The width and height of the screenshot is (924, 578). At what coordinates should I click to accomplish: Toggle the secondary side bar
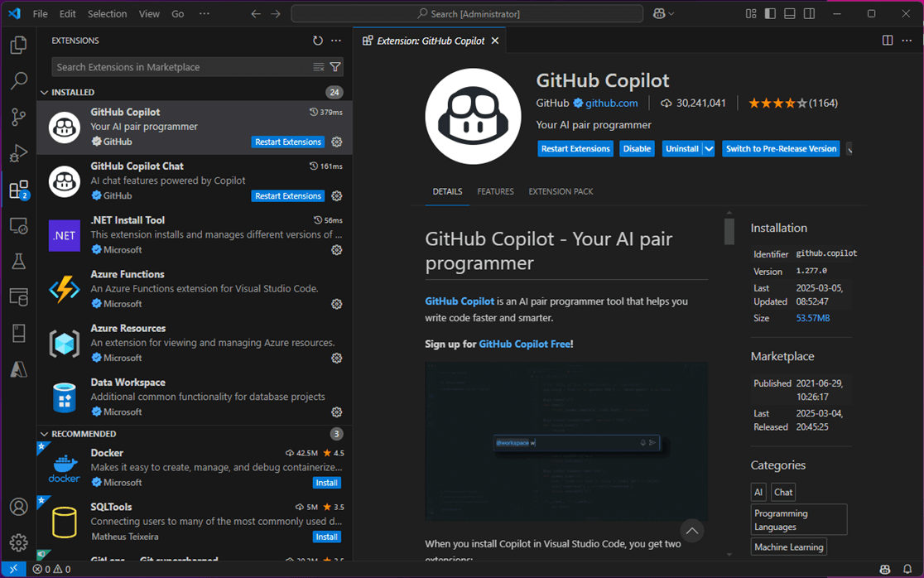tap(809, 13)
